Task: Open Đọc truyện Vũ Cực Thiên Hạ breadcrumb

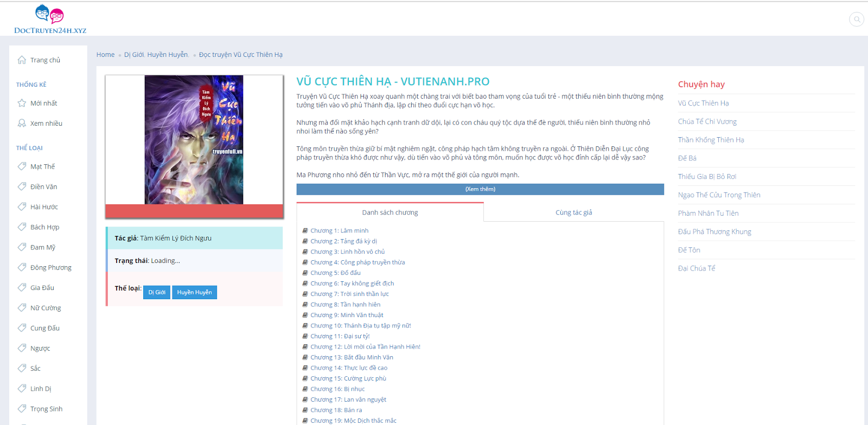Action: pyautogui.click(x=241, y=55)
